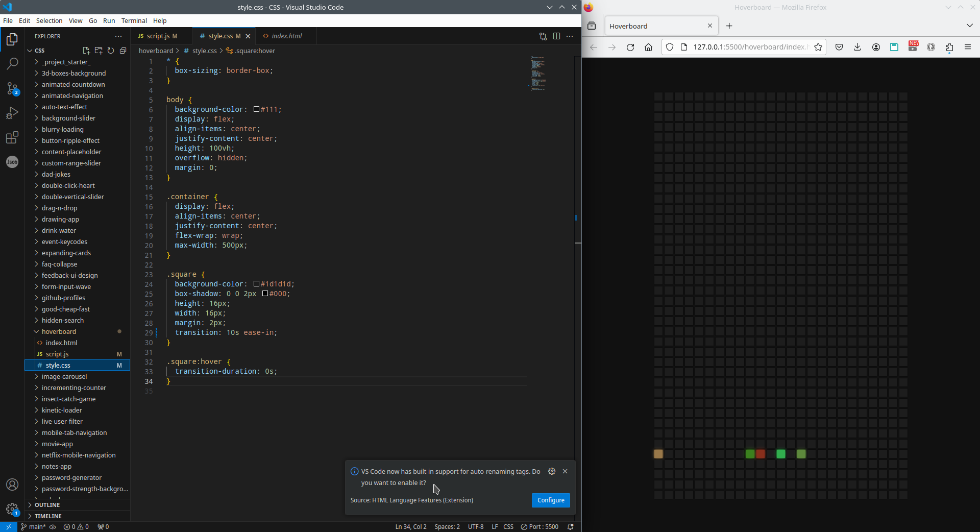Screen dimensions: 980x532
Task: Open the Explorer view in activity bar
Action: (12, 39)
